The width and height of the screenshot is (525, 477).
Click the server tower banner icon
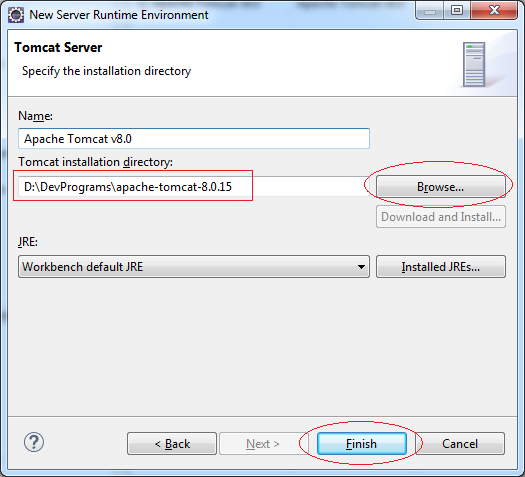pyautogui.click(x=474, y=64)
